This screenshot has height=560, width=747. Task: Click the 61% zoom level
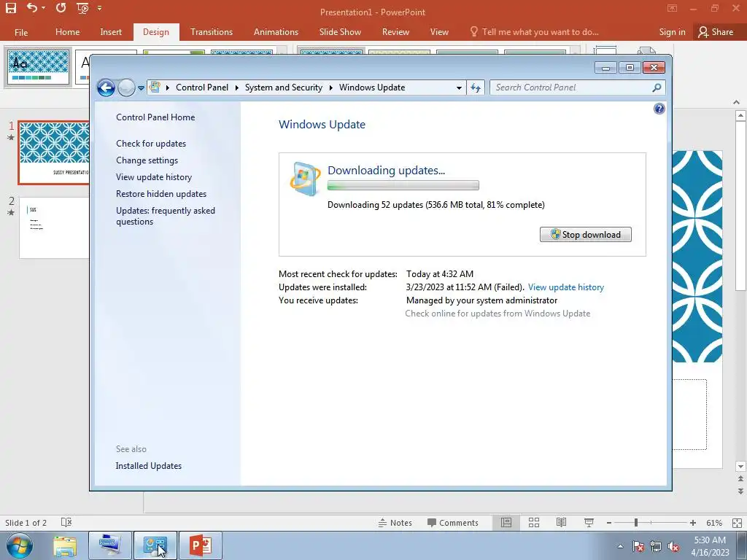(x=713, y=523)
